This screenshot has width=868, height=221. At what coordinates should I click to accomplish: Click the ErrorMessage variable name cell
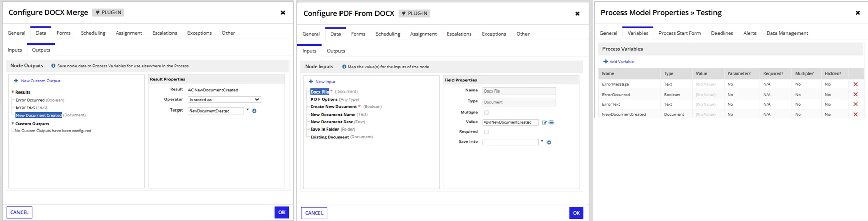pyautogui.click(x=615, y=84)
